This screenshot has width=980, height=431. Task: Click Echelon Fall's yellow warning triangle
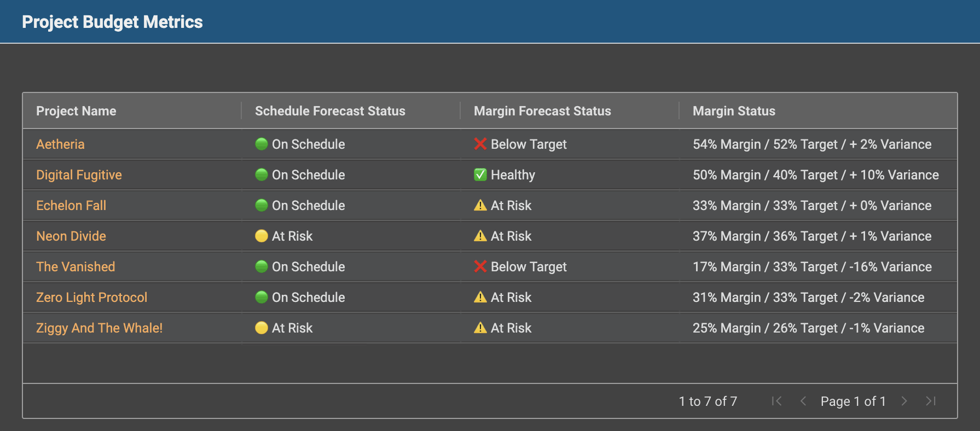coord(480,205)
